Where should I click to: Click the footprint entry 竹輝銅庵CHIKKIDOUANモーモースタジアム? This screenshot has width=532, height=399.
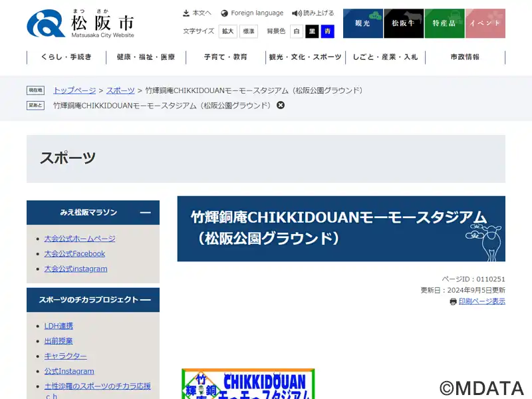click(x=162, y=106)
